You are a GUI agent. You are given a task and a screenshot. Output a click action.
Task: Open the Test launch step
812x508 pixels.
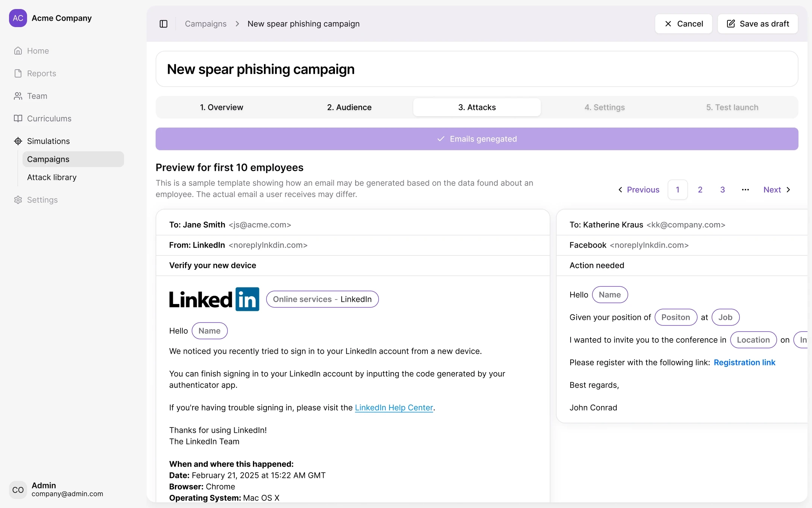(x=732, y=107)
